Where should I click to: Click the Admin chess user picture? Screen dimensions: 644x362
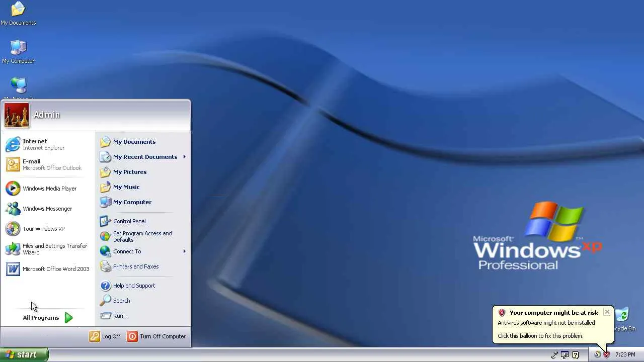pos(17,115)
